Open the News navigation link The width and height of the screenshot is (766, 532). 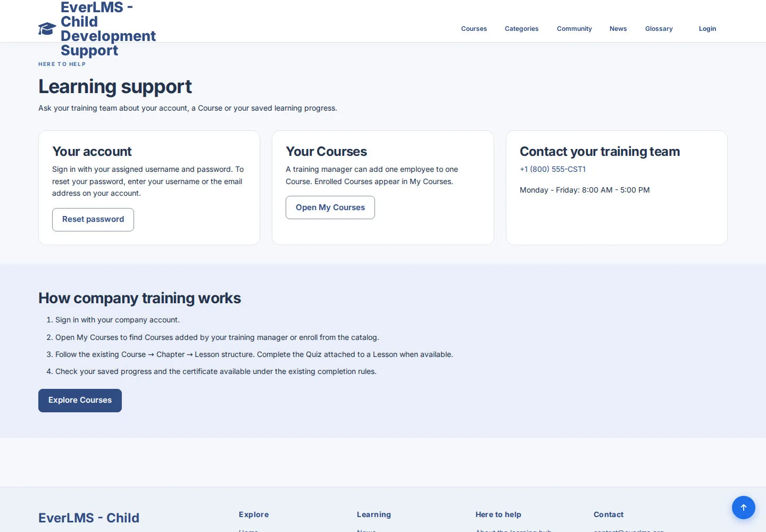click(x=618, y=29)
